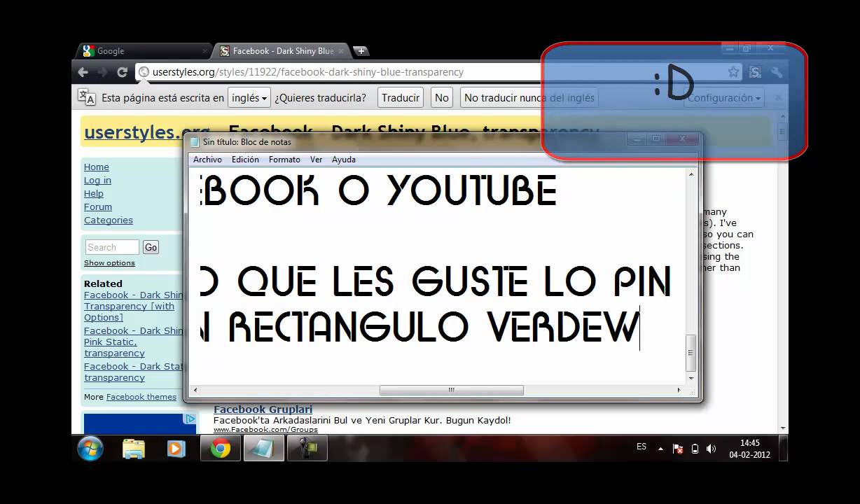Screen dimensions: 860x504
Task: Open the Categories link
Action: click(109, 220)
